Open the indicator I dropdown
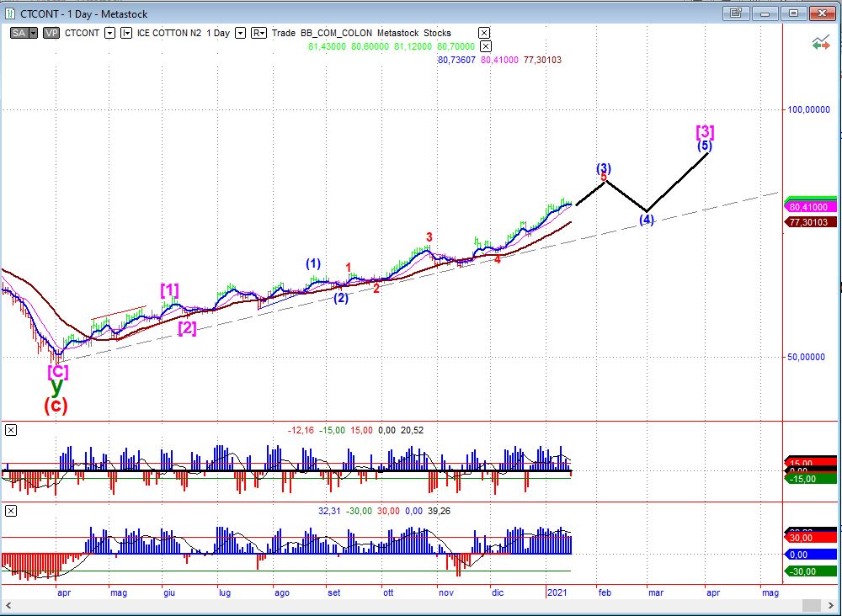Image resolution: width=842 pixels, height=616 pixels. (126, 33)
